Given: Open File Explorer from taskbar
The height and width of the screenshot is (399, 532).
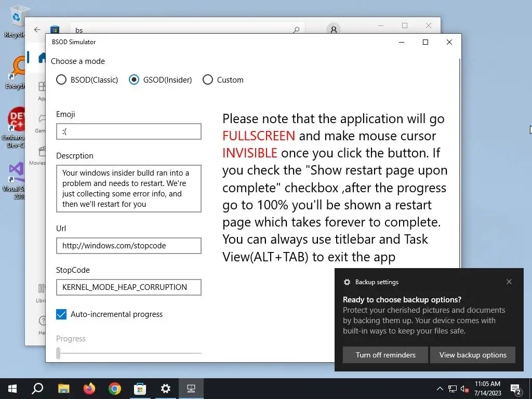Looking at the screenshot, I should click(63, 389).
